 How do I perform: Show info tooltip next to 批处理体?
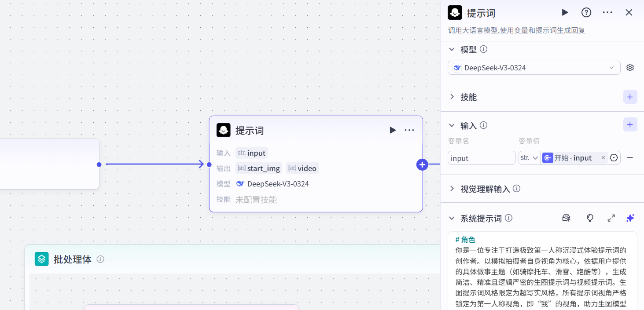(100, 259)
